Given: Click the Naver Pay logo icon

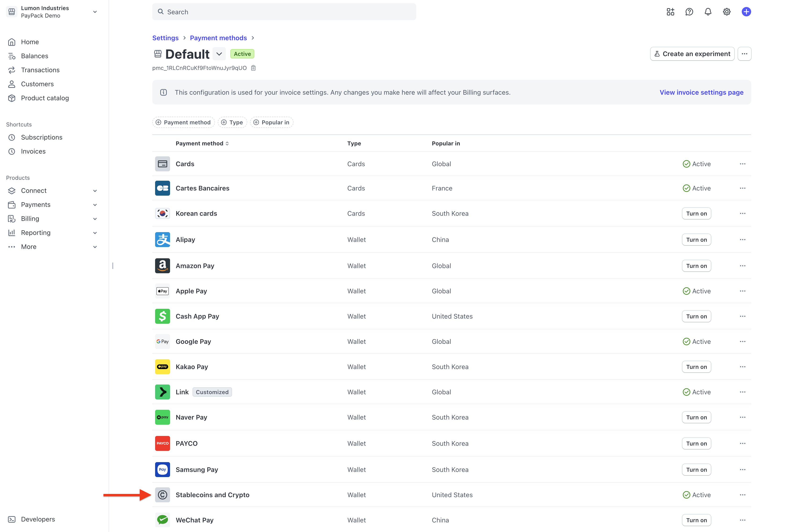Looking at the screenshot, I should click(163, 417).
